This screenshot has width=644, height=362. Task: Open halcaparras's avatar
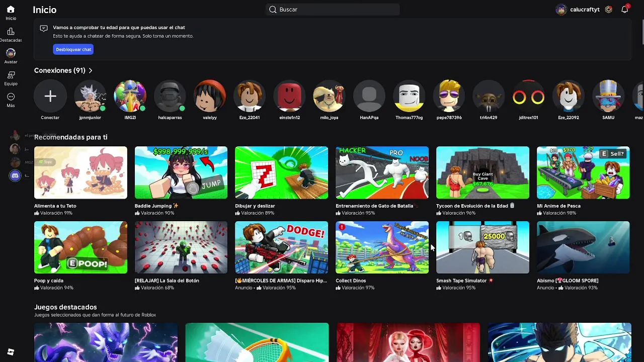click(170, 97)
